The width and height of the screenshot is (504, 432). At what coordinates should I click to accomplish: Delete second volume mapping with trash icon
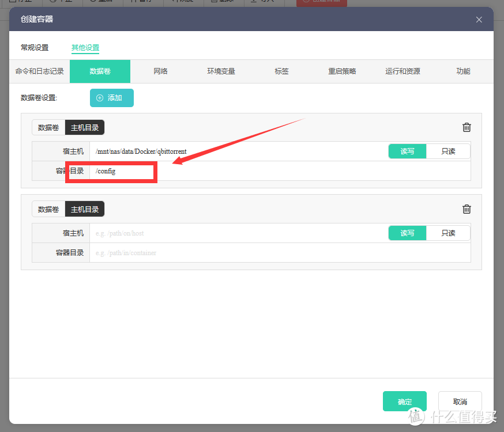467,209
